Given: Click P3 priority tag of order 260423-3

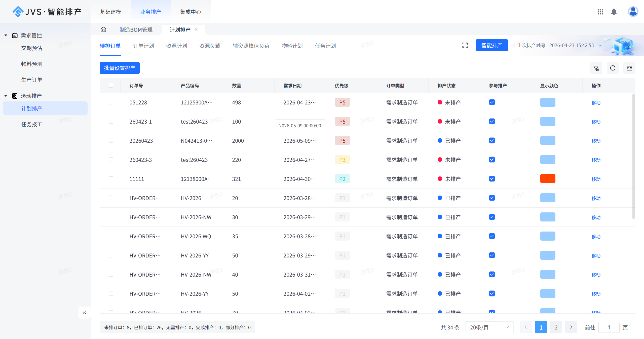Looking at the screenshot, I should tap(342, 160).
